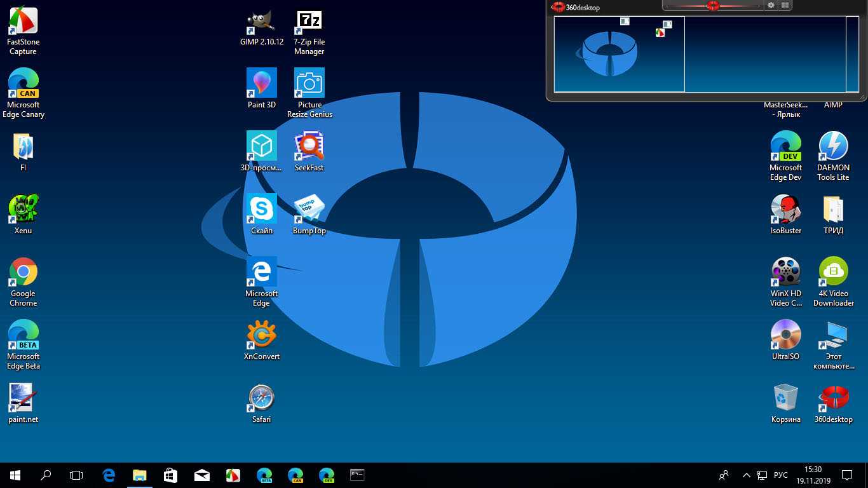Select the BumpTop desktop icon
The image size is (868, 488).
click(309, 210)
